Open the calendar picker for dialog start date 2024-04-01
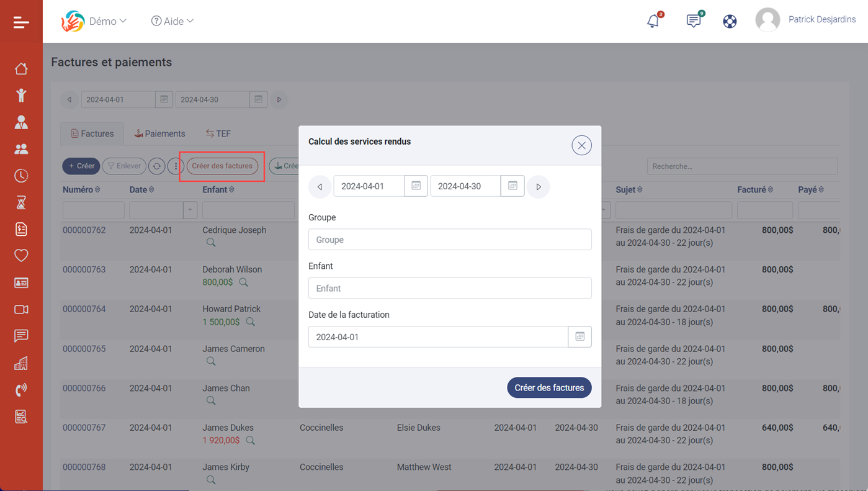This screenshot has width=868, height=491. 416,186
